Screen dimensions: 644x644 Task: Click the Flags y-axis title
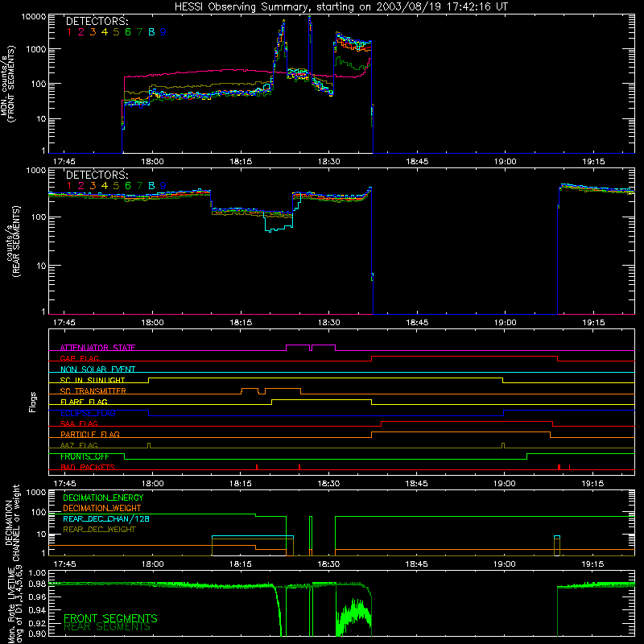click(32, 402)
